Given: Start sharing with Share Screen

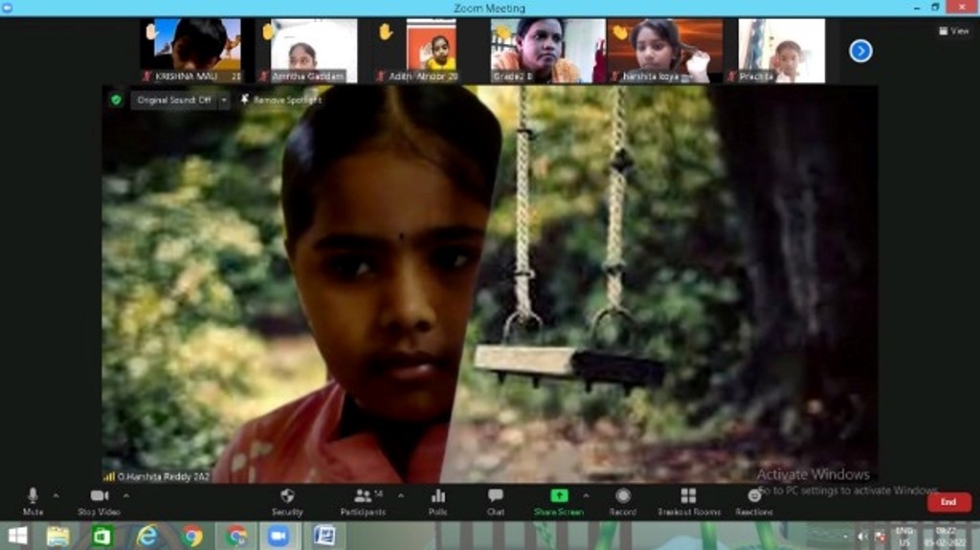Looking at the screenshot, I should pyautogui.click(x=558, y=501).
